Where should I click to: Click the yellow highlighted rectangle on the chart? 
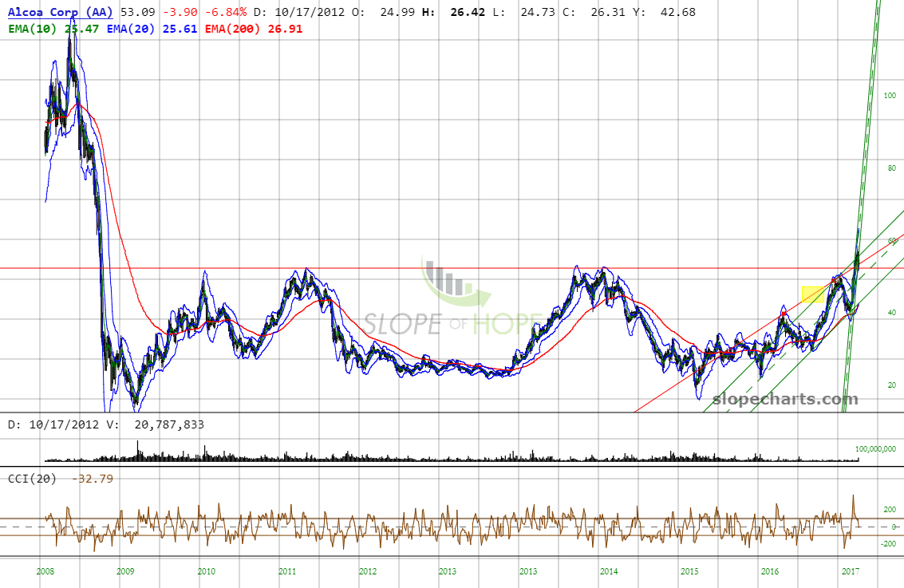pos(814,294)
